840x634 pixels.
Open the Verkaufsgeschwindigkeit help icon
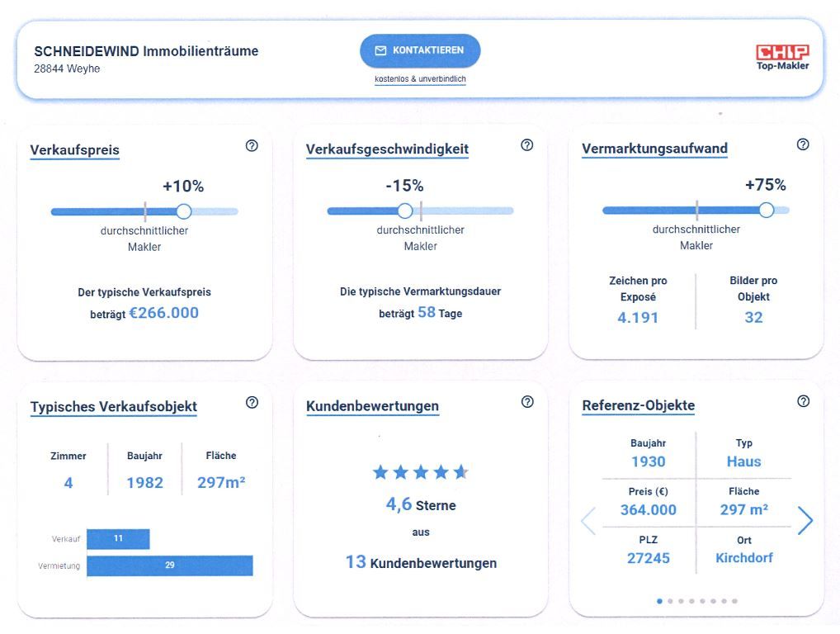526,144
